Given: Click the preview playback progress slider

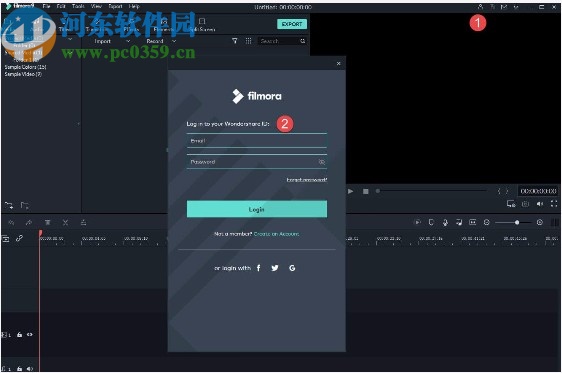Looking at the screenshot, I should click(x=431, y=191).
